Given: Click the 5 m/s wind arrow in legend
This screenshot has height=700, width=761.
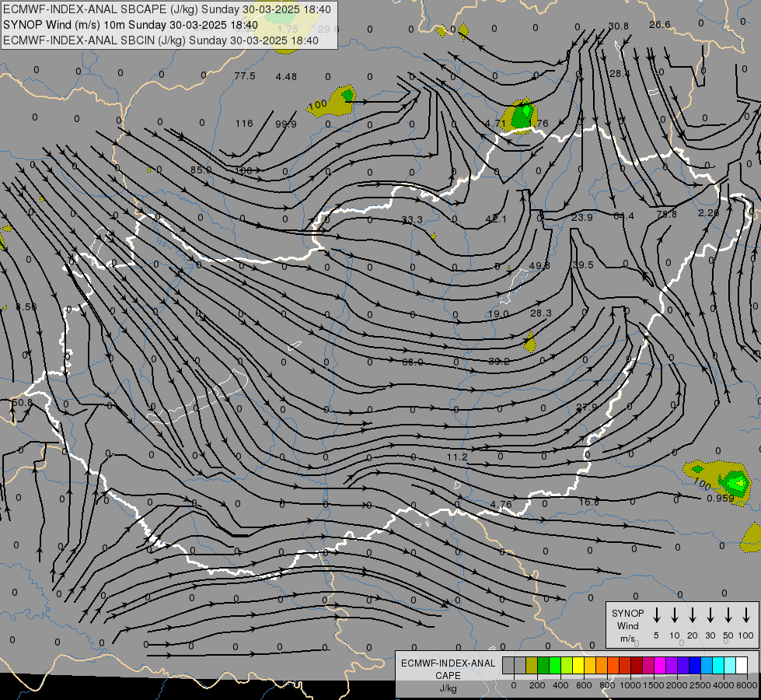Looking at the screenshot, I should (x=656, y=615).
